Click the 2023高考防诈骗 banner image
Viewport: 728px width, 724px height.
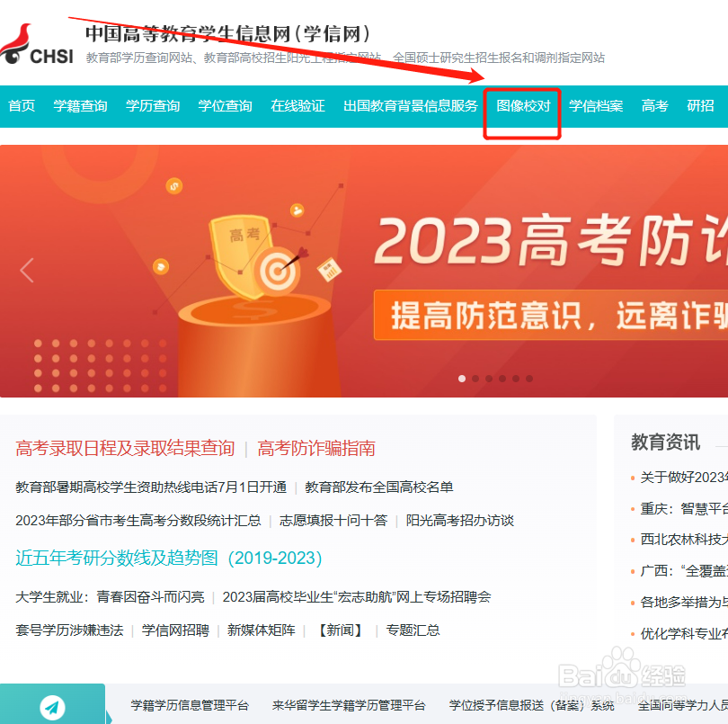tap(364, 271)
